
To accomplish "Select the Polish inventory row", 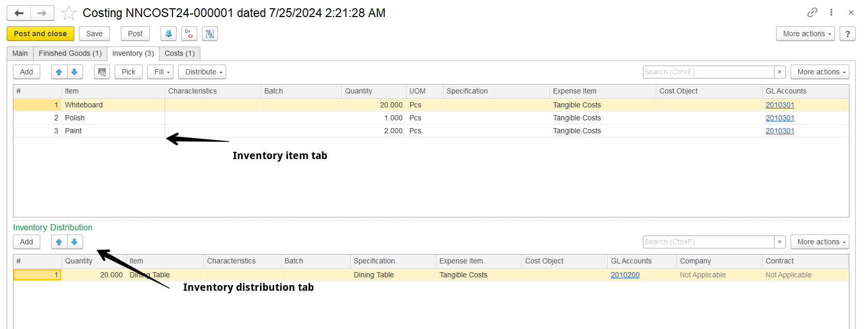I will pyautogui.click(x=431, y=118).
